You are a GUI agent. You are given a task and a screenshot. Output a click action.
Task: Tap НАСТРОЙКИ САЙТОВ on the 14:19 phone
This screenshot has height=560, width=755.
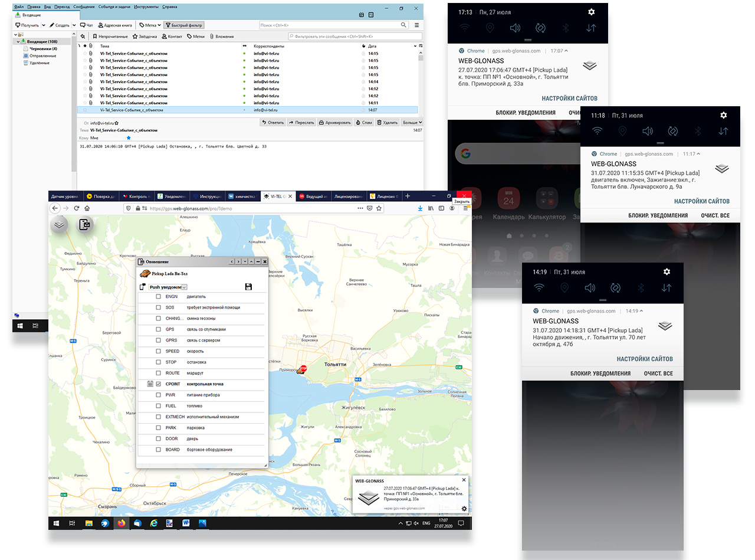pos(645,359)
